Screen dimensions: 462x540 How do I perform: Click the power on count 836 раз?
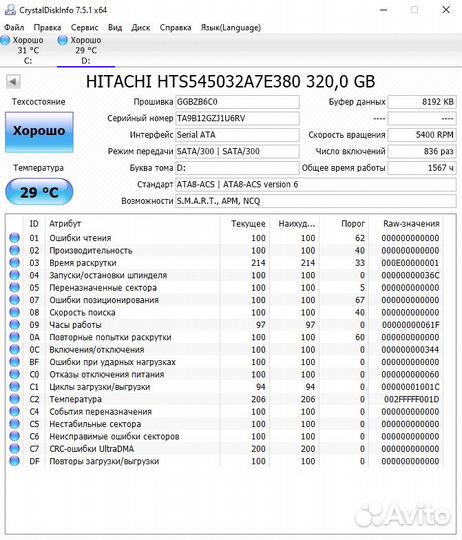[x=422, y=152]
